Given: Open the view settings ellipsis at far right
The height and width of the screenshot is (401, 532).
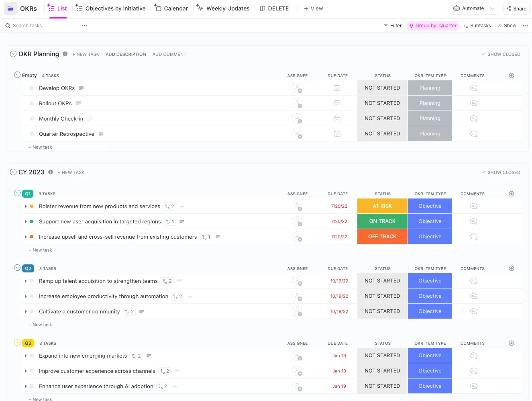Looking at the screenshot, I should click(525, 26).
